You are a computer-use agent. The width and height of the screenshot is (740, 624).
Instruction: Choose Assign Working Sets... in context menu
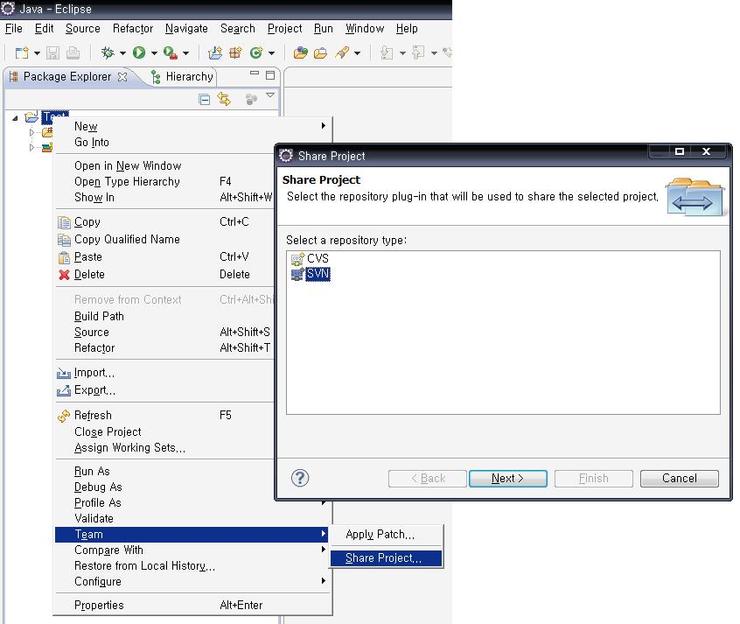(x=165, y=447)
